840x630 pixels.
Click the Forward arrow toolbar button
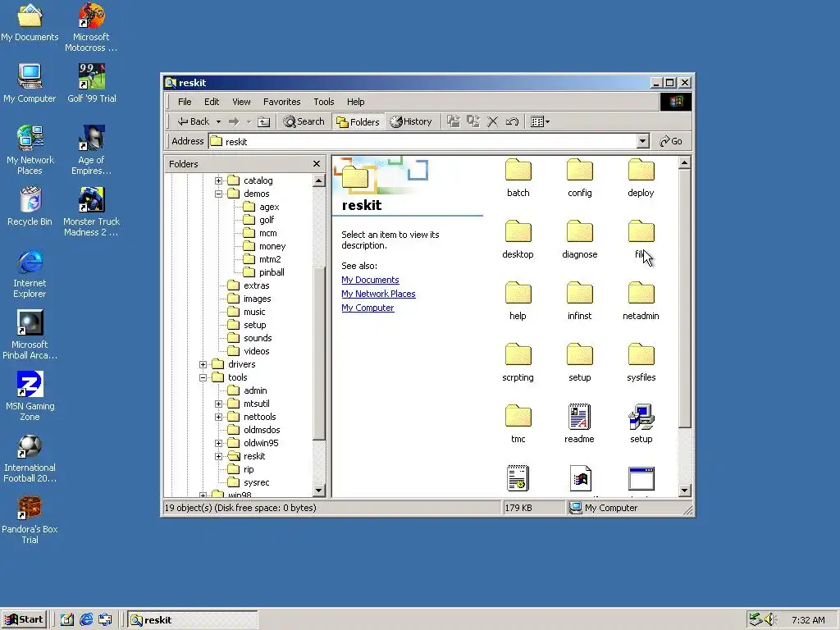pos(234,121)
